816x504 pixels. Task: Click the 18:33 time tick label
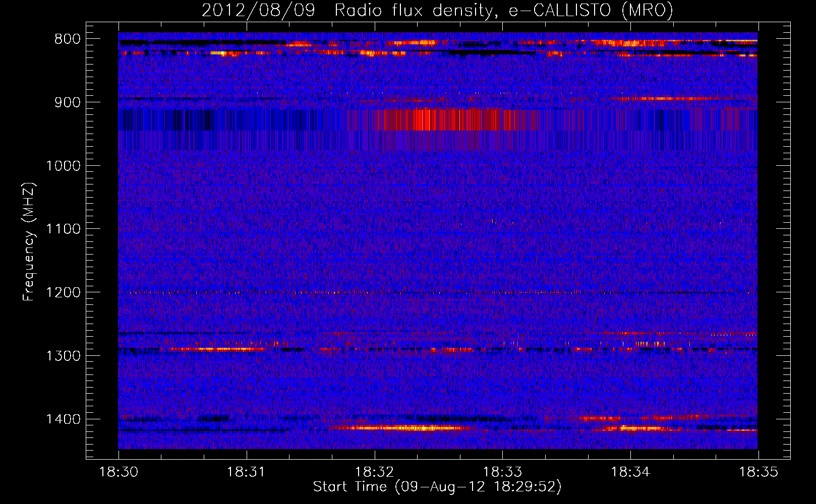click(x=502, y=472)
